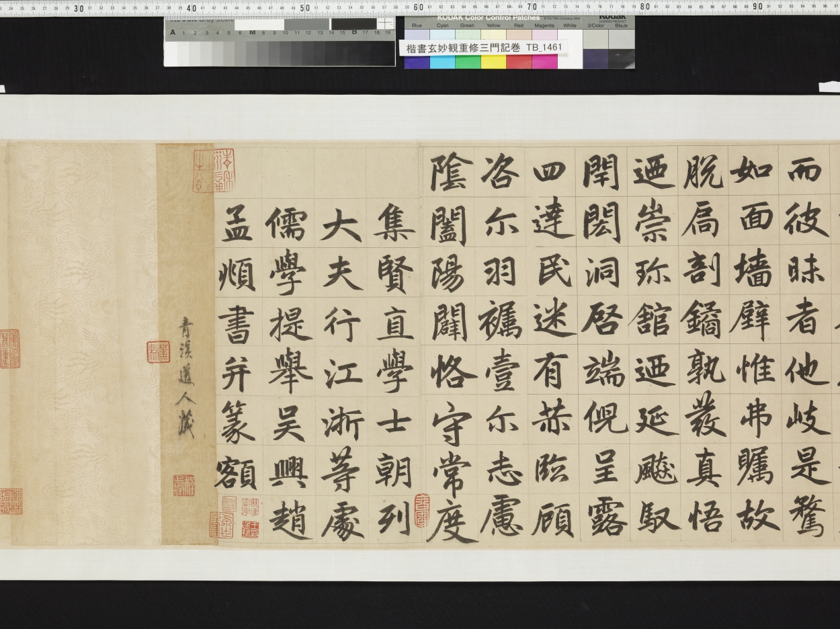Click the calligraphy character 書
Screen dimensions: 840x629
tap(237, 323)
